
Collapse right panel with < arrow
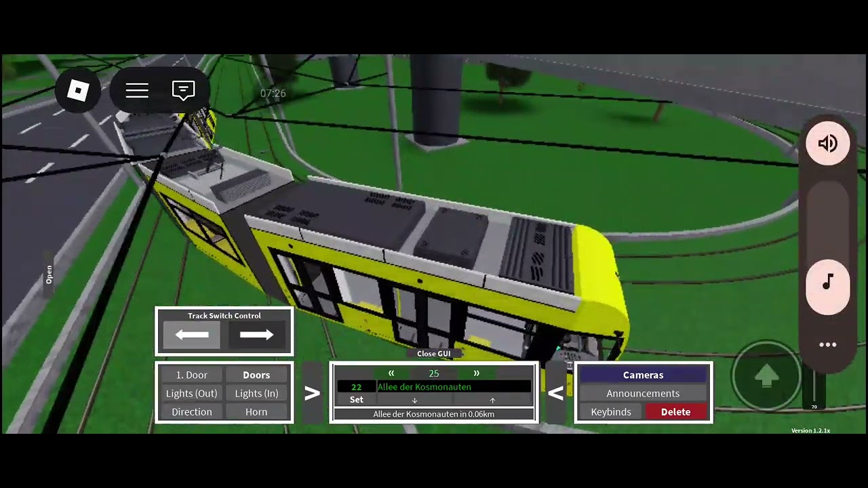coord(555,393)
